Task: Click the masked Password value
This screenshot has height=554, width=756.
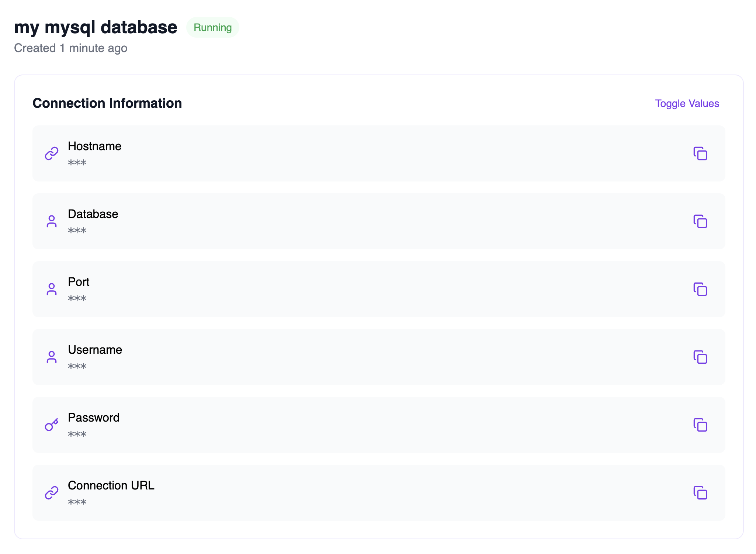Action: [x=77, y=434]
